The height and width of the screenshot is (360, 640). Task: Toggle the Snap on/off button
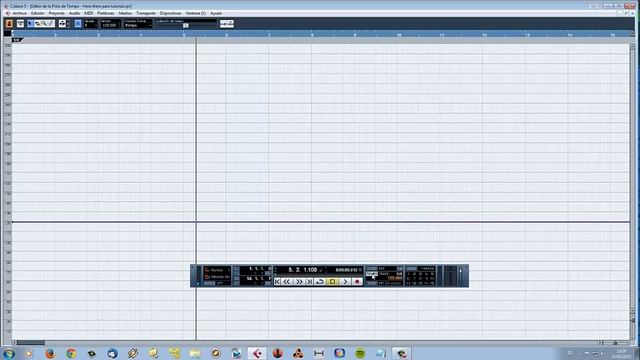(x=78, y=24)
